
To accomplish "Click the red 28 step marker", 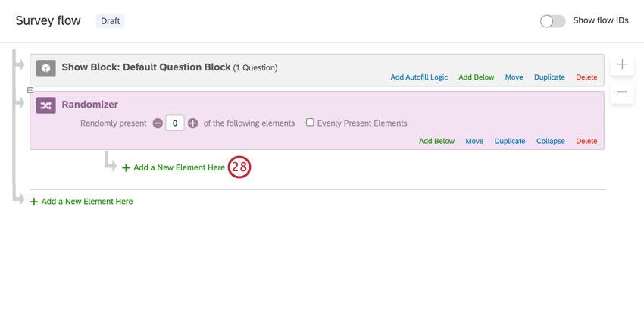I will (239, 167).
